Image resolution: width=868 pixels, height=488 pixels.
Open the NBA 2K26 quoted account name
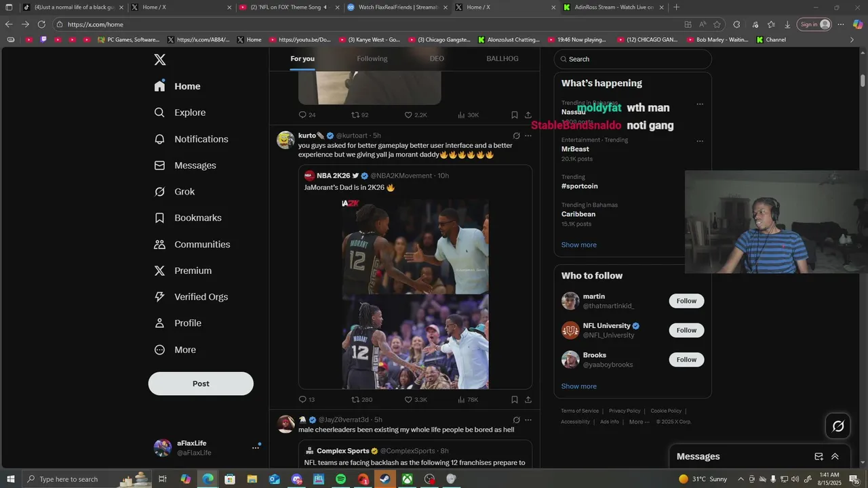333,176
